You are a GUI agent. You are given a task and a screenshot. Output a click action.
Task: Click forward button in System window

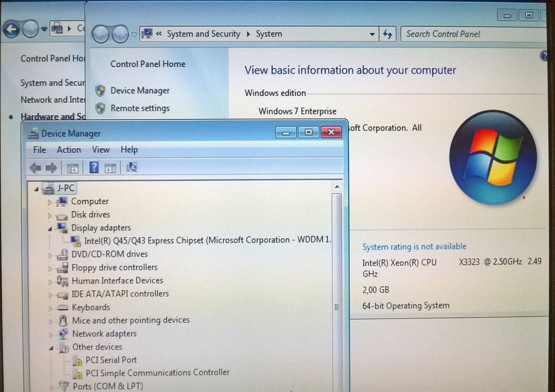coord(120,34)
